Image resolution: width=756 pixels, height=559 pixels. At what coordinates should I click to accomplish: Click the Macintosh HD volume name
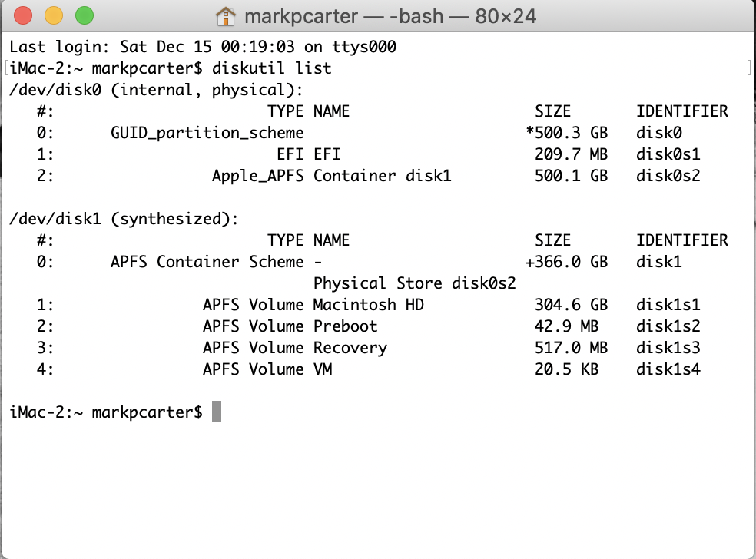click(x=368, y=305)
